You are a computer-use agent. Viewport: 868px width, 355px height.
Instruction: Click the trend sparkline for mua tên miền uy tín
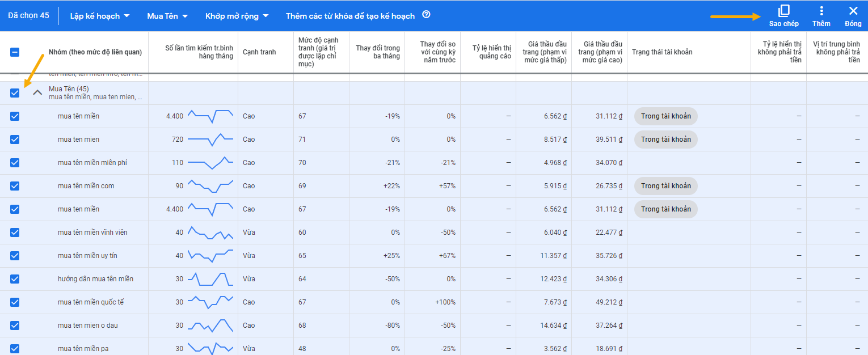[x=210, y=256]
